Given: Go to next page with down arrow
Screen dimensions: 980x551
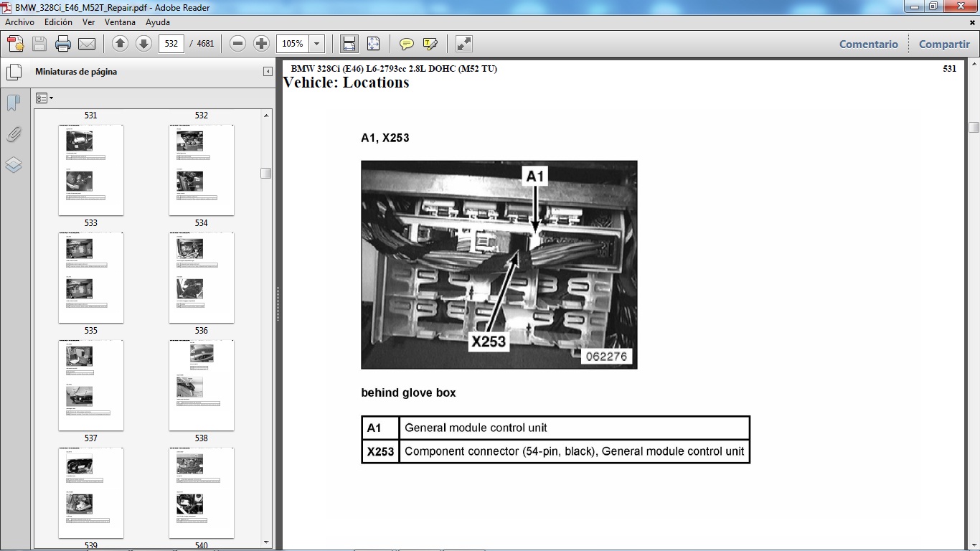Looking at the screenshot, I should (x=143, y=44).
